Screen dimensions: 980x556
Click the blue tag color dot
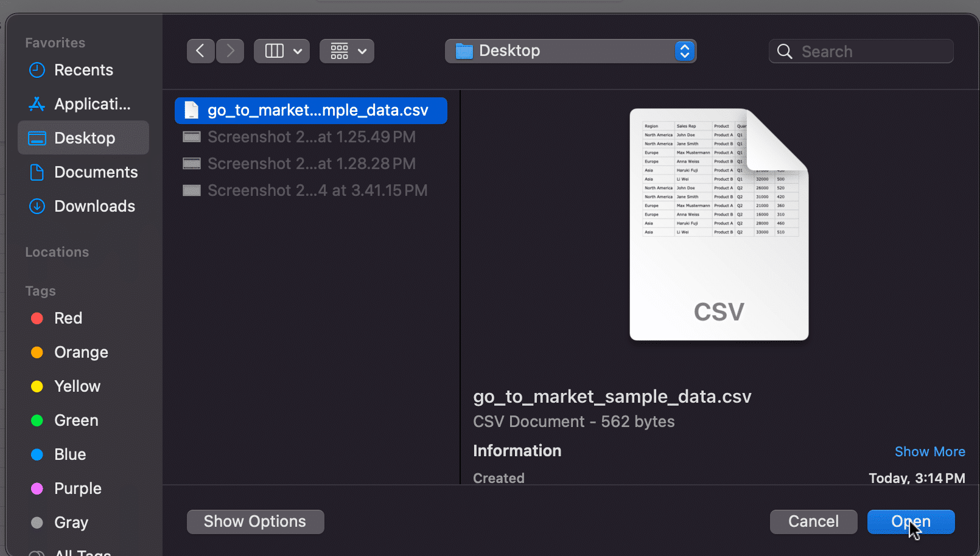(x=37, y=454)
